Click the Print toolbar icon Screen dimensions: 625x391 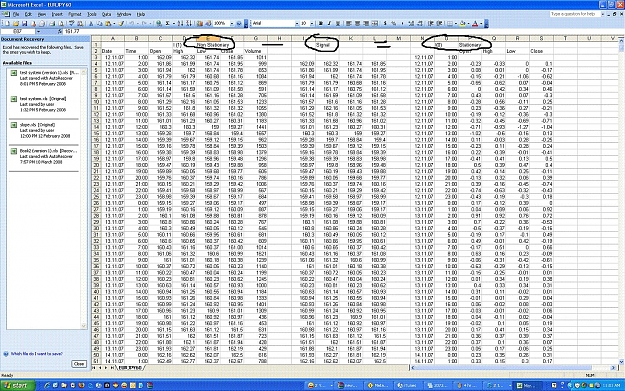(52, 24)
